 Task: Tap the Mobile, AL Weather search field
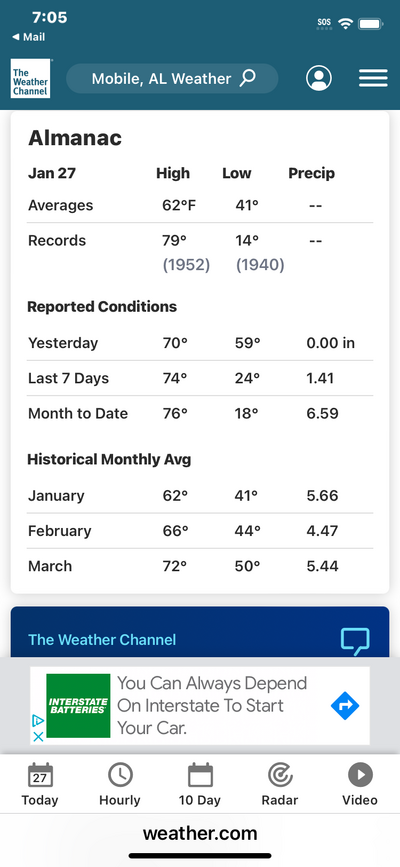pyautogui.click(x=172, y=79)
